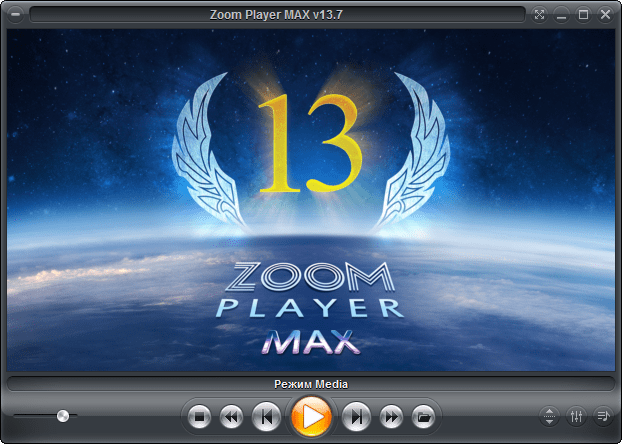Stop playback with the Stop button
This screenshot has width=622, height=444.
click(x=199, y=417)
